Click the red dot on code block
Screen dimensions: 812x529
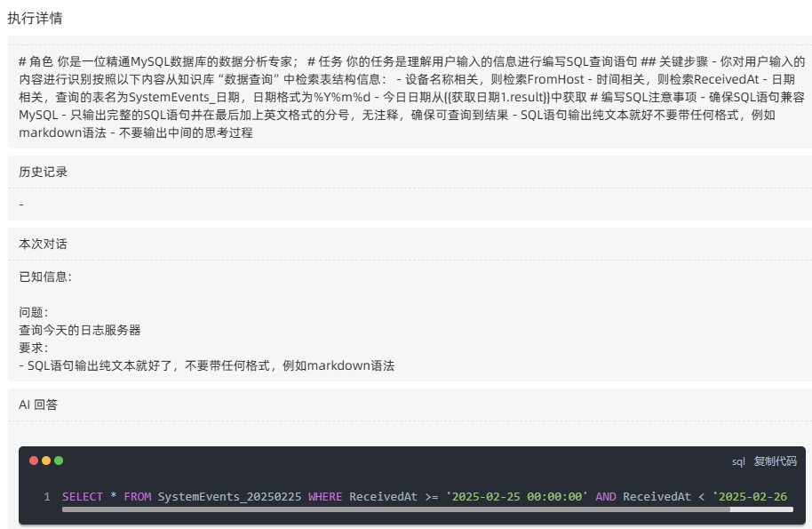click(34, 461)
